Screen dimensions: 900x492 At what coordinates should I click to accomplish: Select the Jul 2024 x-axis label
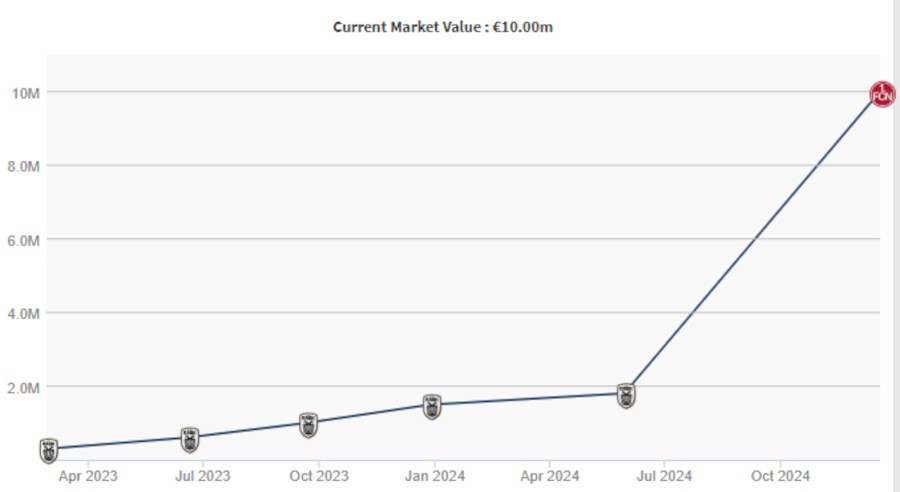[x=664, y=476]
